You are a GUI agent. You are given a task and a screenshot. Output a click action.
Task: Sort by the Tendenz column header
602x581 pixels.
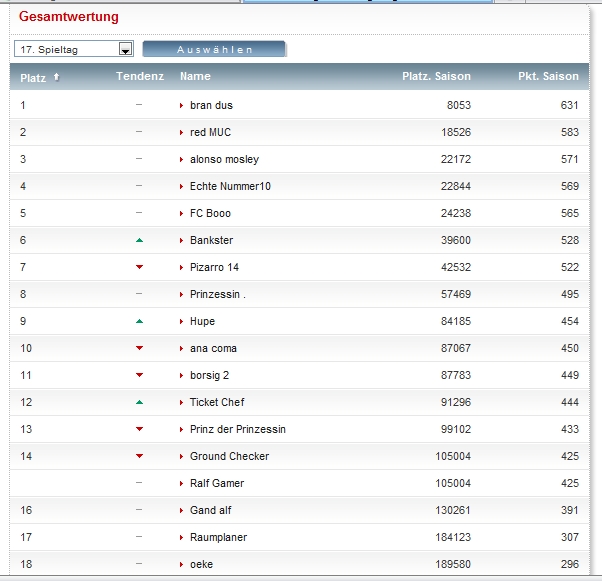click(140, 76)
